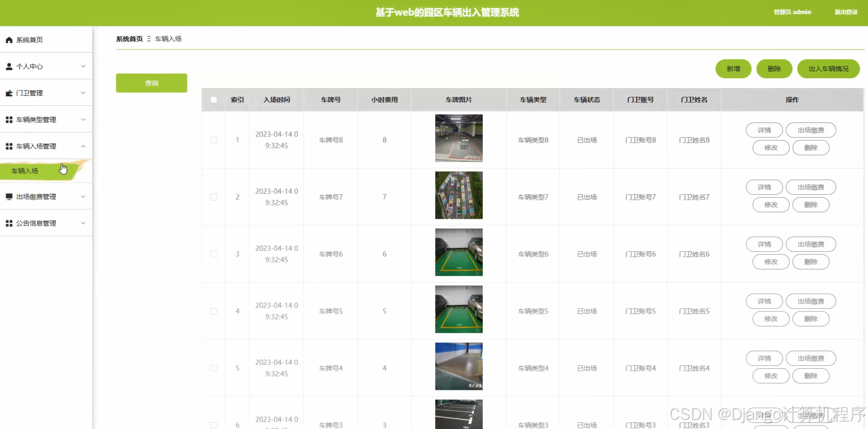868x429 pixels.
Task: Click 出场缴费 for row 车牌号4
Action: click(x=811, y=358)
